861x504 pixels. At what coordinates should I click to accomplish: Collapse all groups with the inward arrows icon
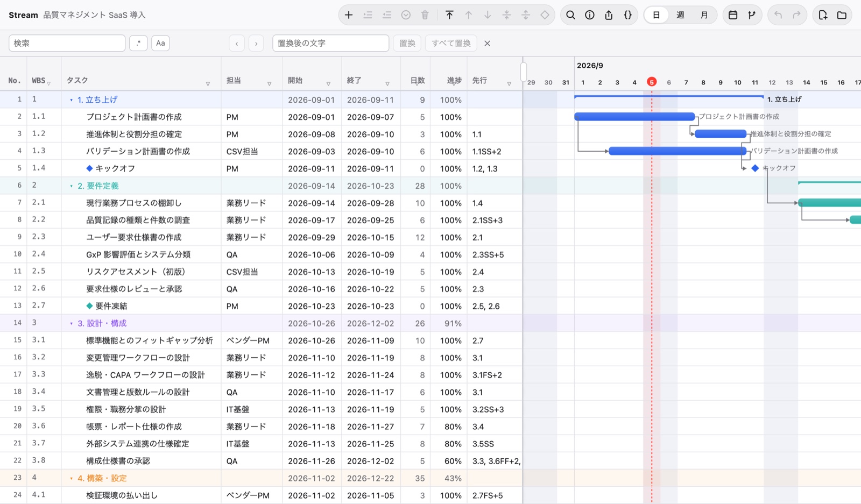click(507, 15)
